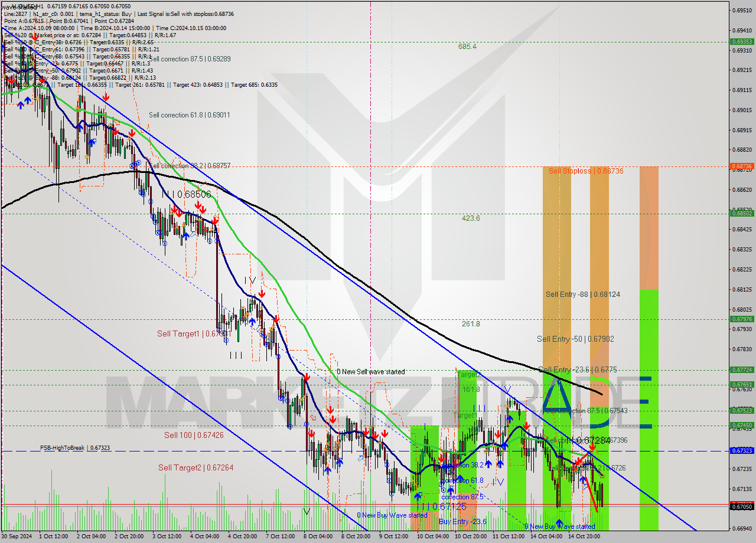756x543 pixels.
Task: Click the 261.8 Fibonacci level label
Action: pyautogui.click(x=471, y=323)
